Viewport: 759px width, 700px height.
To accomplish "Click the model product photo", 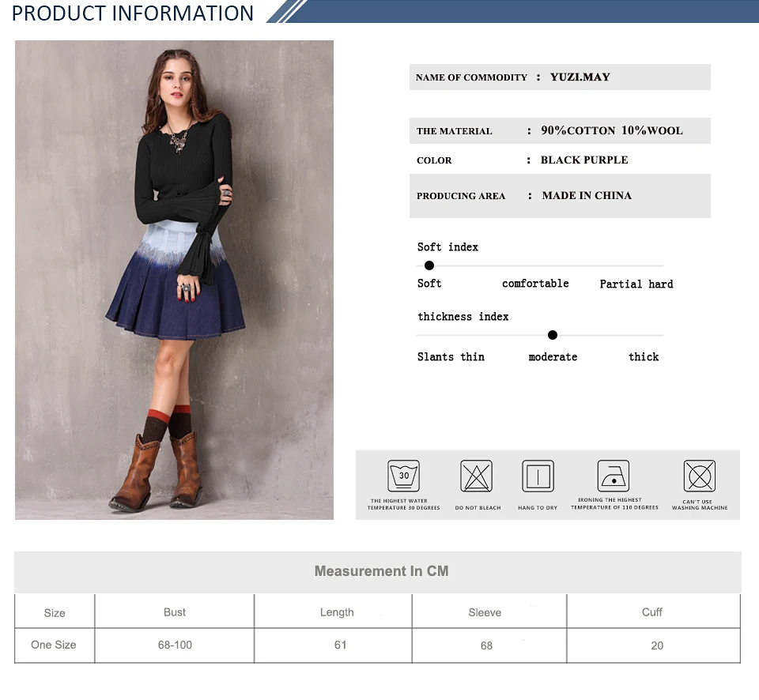I will pos(174,280).
